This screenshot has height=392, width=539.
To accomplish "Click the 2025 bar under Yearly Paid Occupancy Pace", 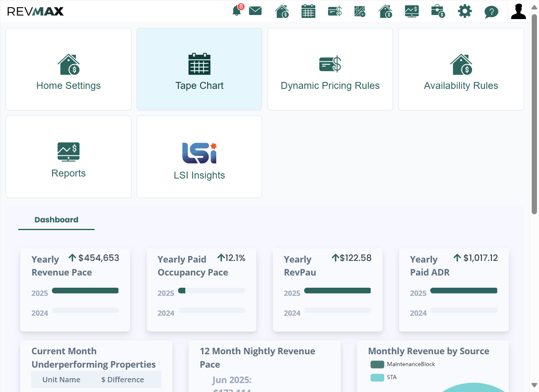I will [211, 291].
